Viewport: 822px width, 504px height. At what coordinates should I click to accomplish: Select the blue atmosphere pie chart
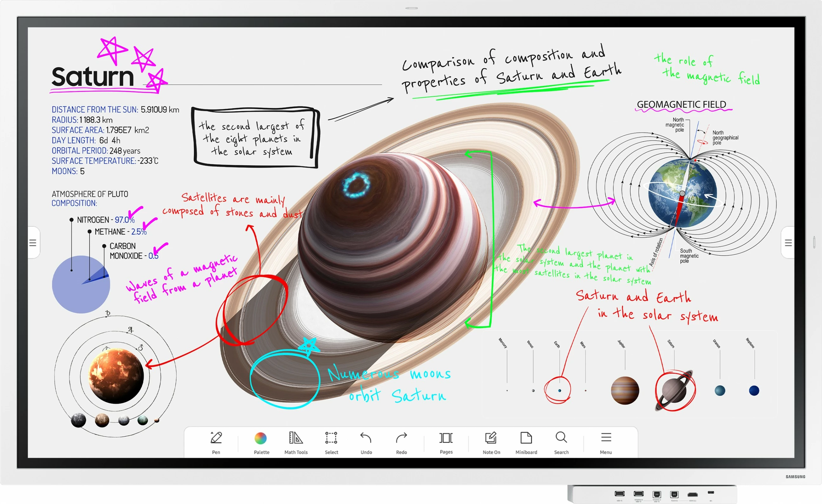pos(81,285)
